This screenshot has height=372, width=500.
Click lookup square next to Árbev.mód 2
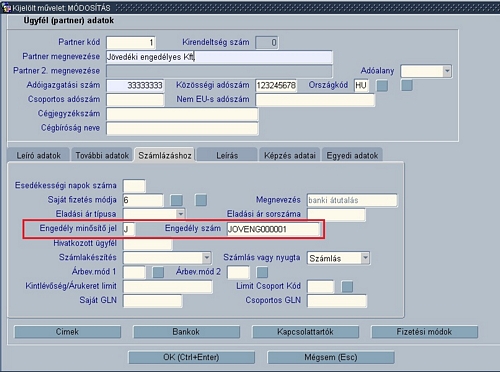[x=262, y=272]
